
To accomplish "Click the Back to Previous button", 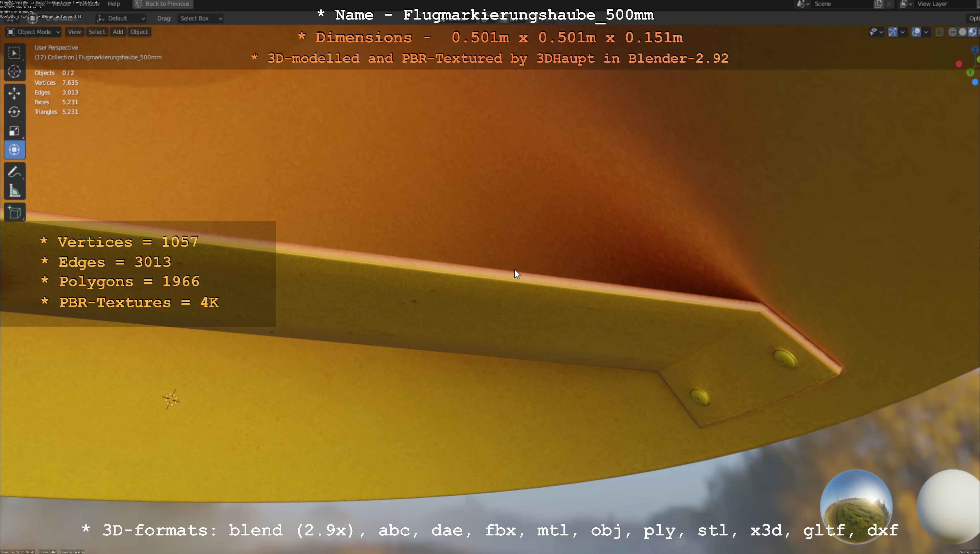I will (x=163, y=4).
